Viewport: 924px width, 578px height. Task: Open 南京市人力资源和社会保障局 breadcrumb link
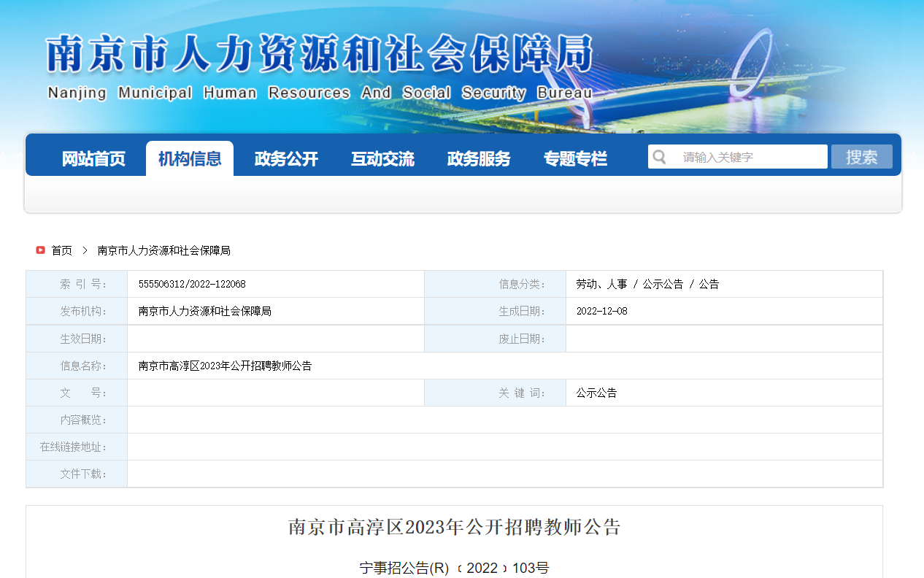pos(164,250)
